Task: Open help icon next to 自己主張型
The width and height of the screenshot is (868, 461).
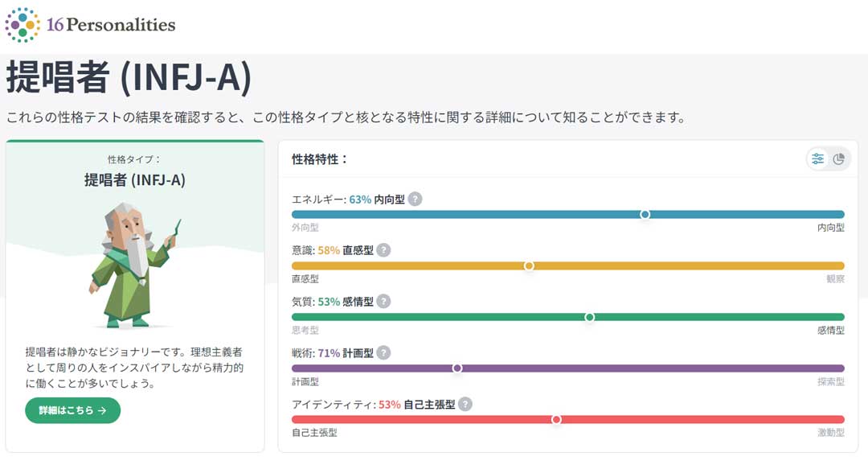Action: coord(465,404)
